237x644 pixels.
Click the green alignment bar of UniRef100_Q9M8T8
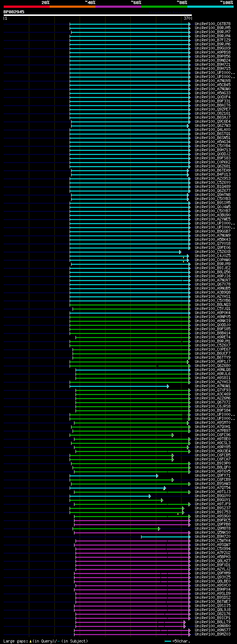[117, 529]
